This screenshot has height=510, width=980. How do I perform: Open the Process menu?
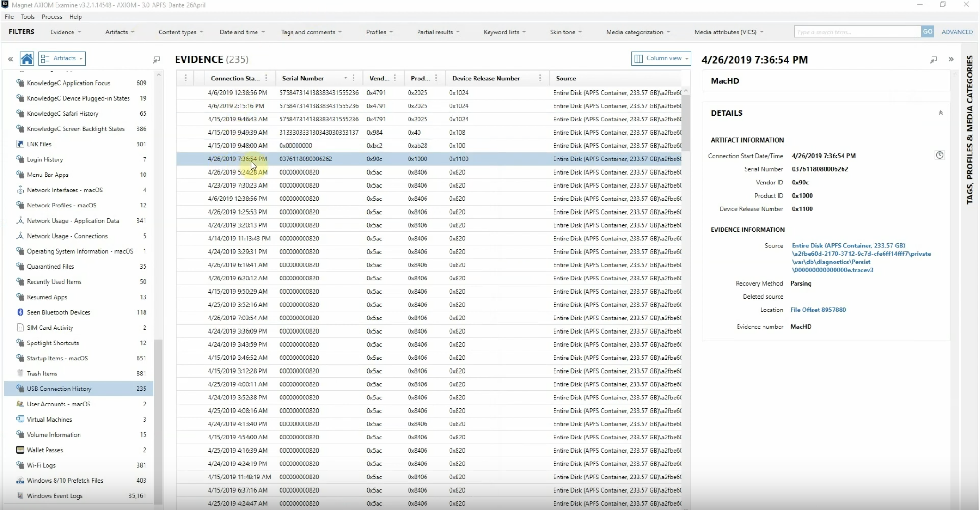[x=52, y=16]
